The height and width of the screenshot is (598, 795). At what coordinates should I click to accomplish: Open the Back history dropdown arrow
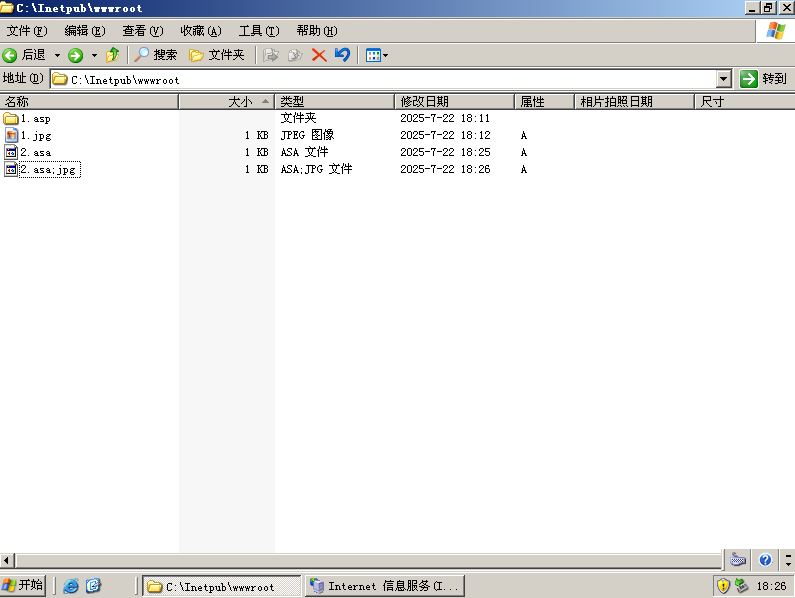click(57, 55)
